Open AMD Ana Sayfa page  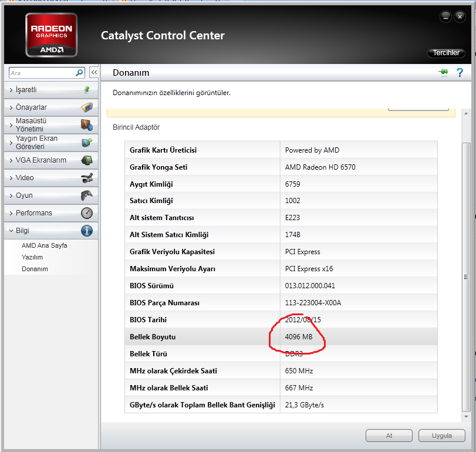point(45,245)
